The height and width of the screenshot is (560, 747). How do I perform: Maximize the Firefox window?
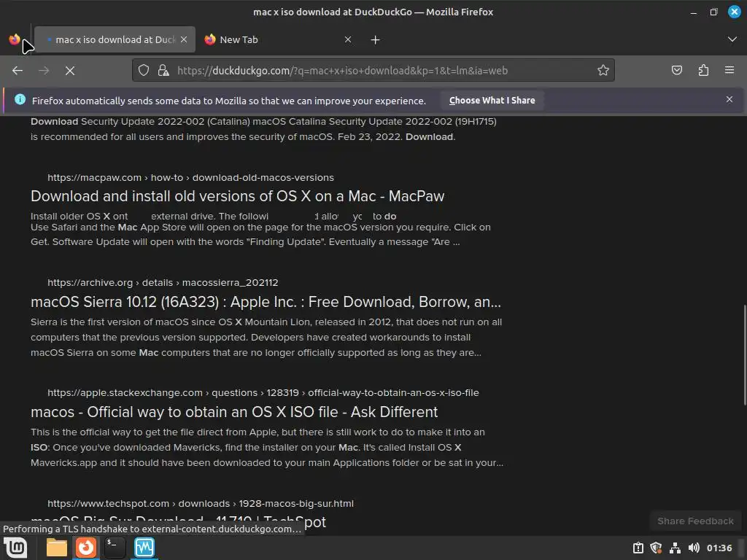pos(713,12)
